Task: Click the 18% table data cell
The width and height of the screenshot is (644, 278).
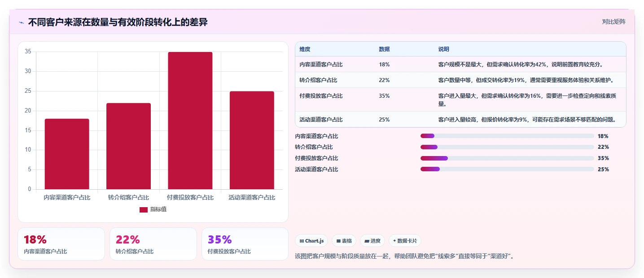Action: click(384, 64)
